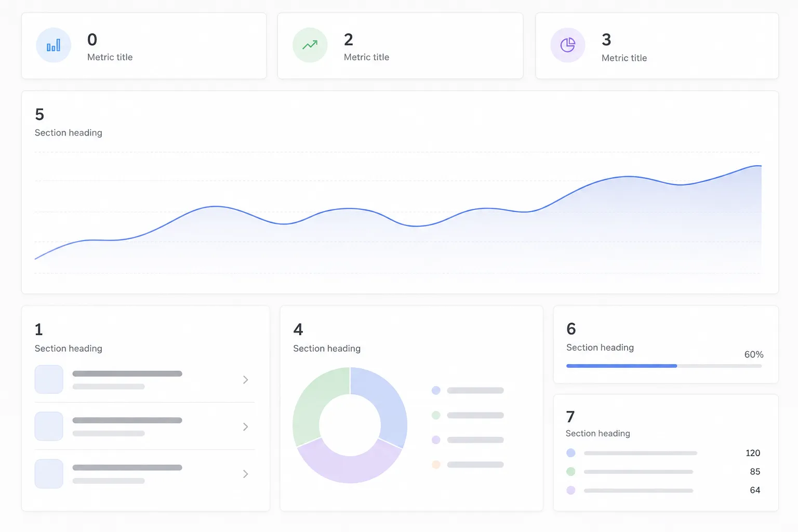This screenshot has height=532, width=798.
Task: Select the row showing 120 in section 7
Action: coord(663,453)
